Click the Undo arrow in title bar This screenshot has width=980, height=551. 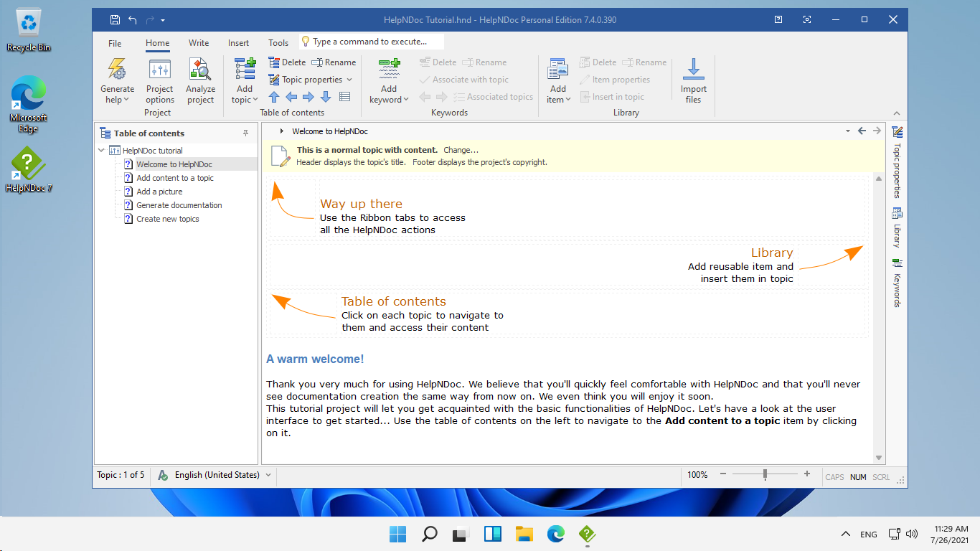pos(133,20)
